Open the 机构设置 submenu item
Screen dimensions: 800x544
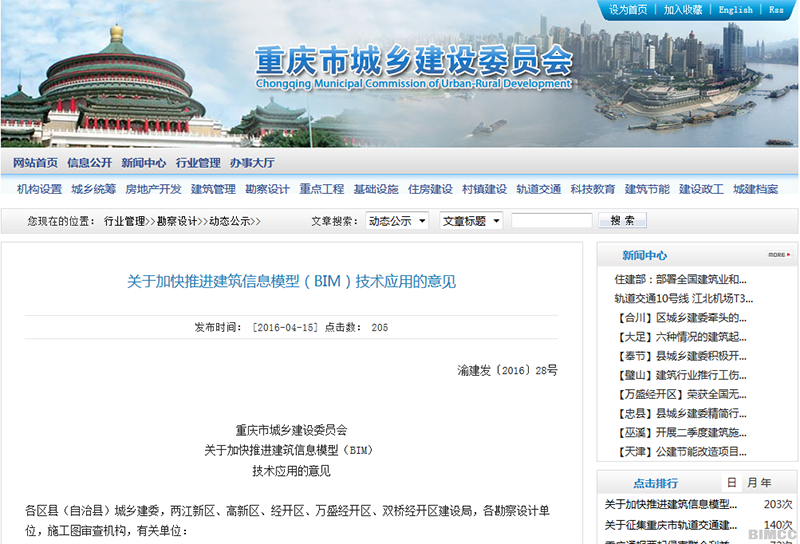click(x=39, y=189)
